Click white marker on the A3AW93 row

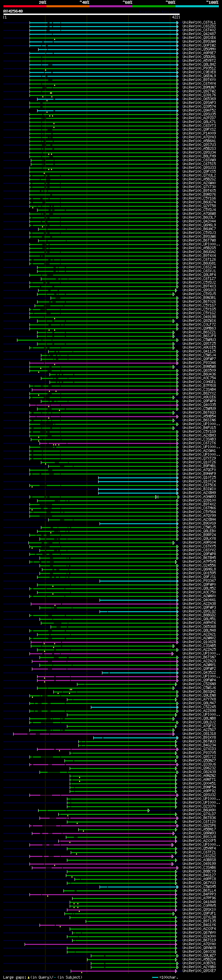tap(157, 496)
